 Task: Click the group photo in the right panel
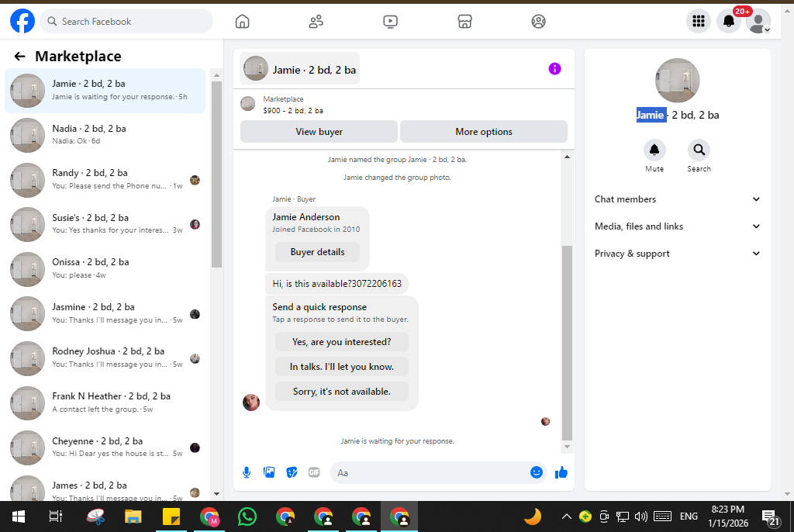coord(677,81)
